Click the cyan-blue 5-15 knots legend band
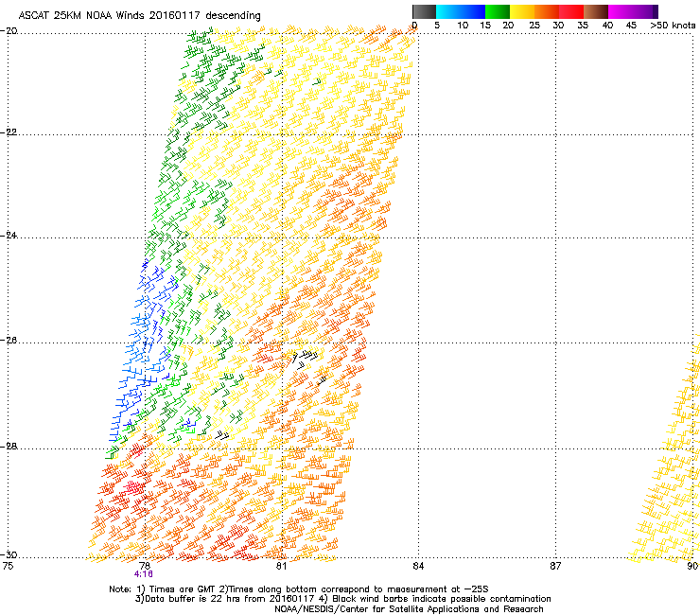700x615 pixels. [461, 11]
